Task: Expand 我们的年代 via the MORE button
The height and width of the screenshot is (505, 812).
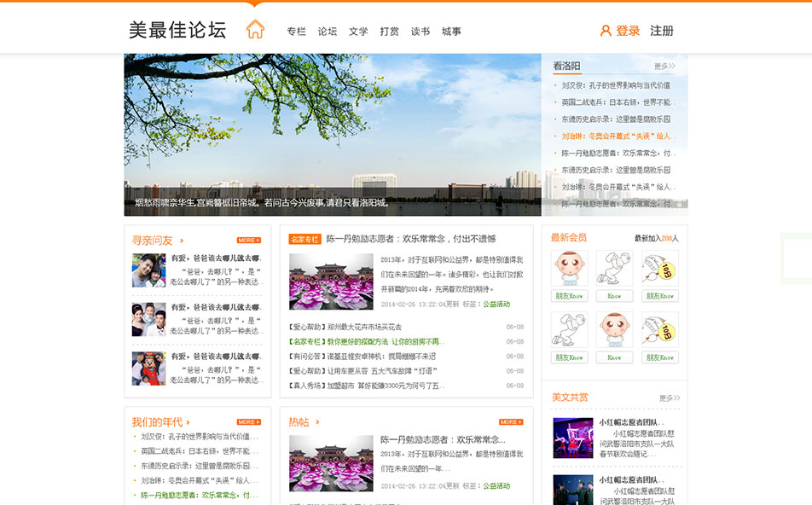Action: pos(248,422)
